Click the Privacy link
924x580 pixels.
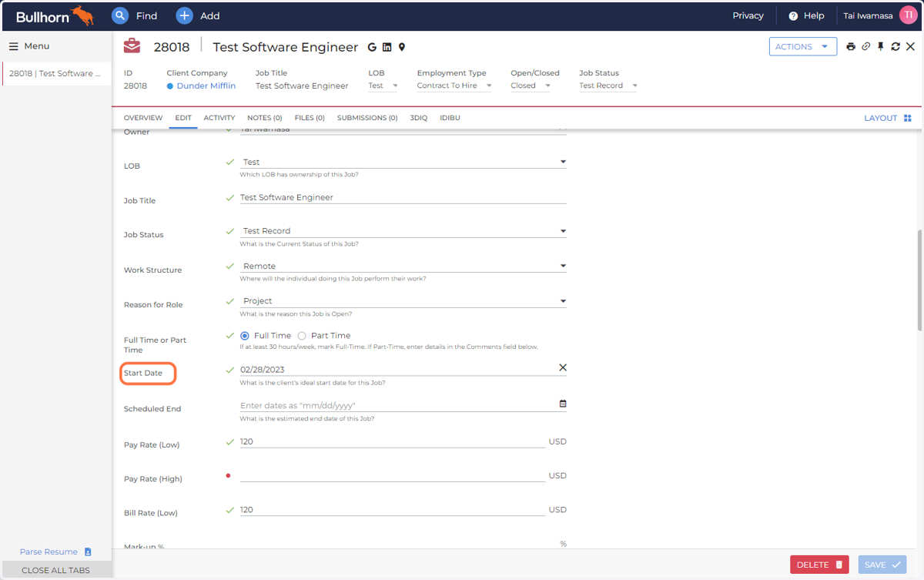coord(748,15)
